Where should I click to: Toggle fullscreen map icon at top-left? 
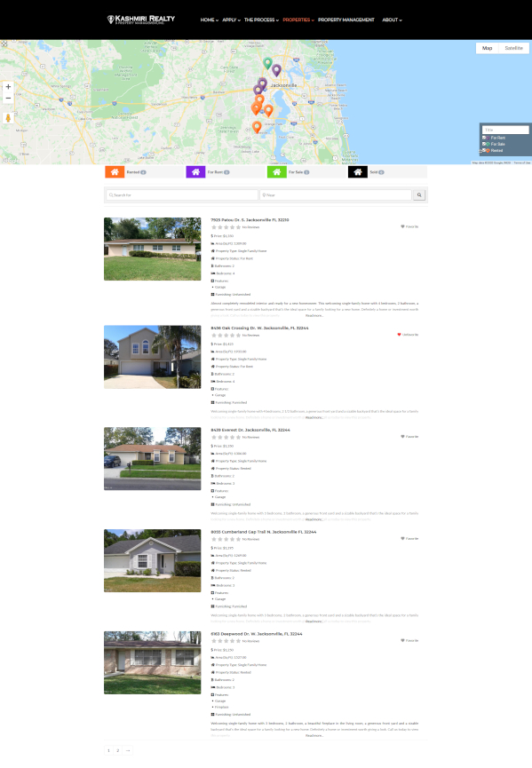click(x=4, y=44)
